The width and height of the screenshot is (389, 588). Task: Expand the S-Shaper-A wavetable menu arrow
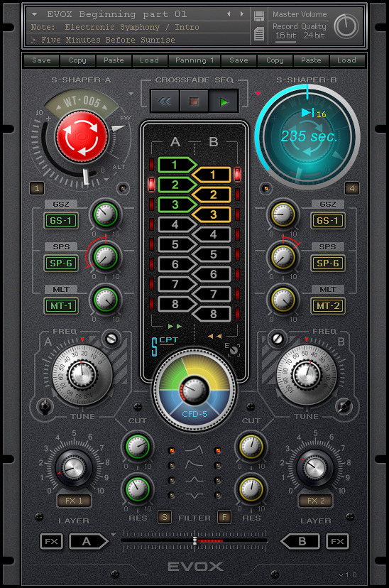131,93
